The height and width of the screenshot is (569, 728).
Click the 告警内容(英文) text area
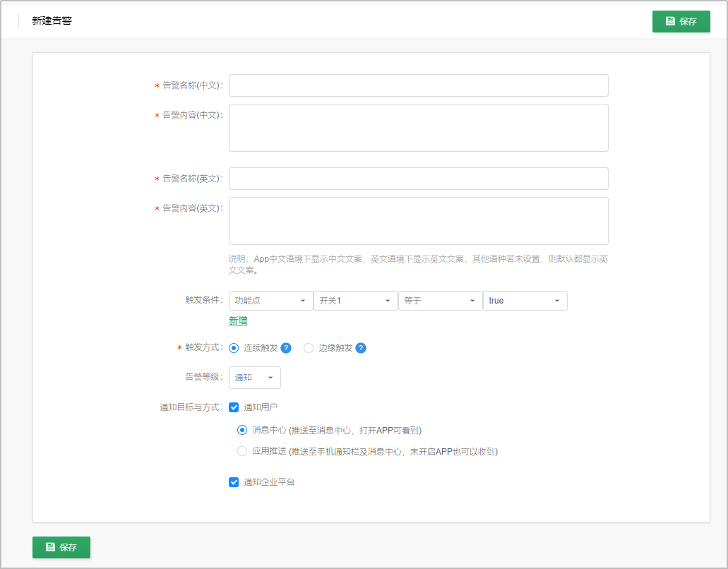point(418,221)
